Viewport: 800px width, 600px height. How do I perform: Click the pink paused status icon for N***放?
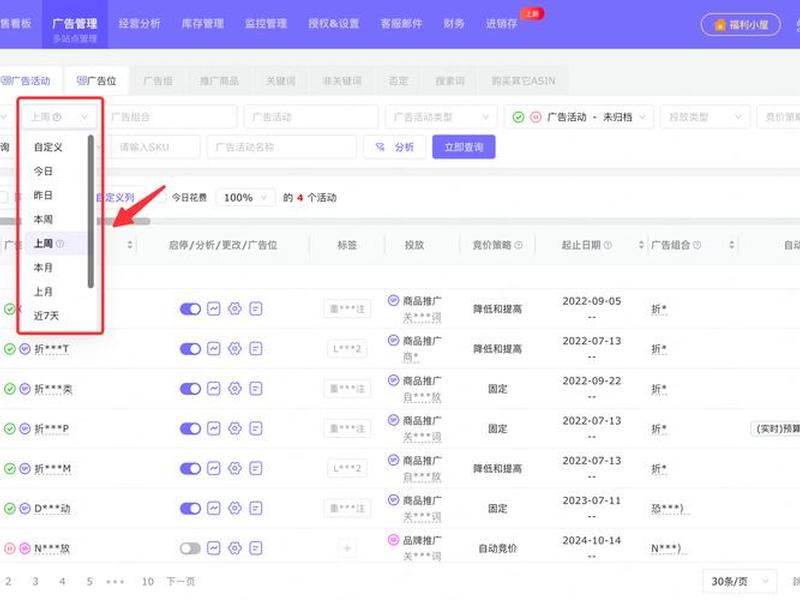tap(10, 548)
